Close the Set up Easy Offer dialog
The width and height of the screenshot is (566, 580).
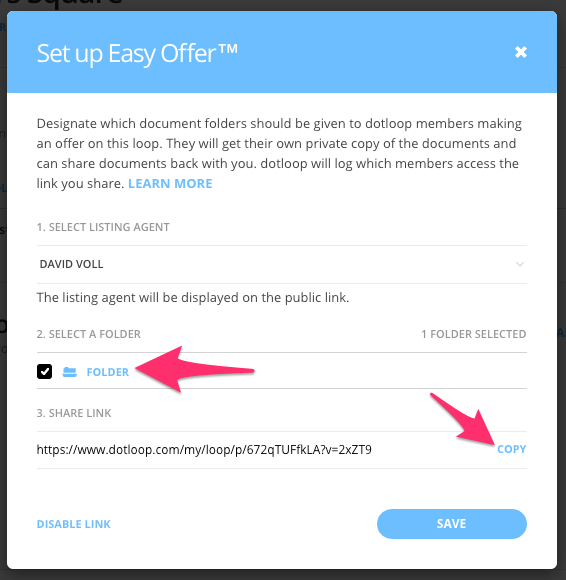(x=520, y=52)
